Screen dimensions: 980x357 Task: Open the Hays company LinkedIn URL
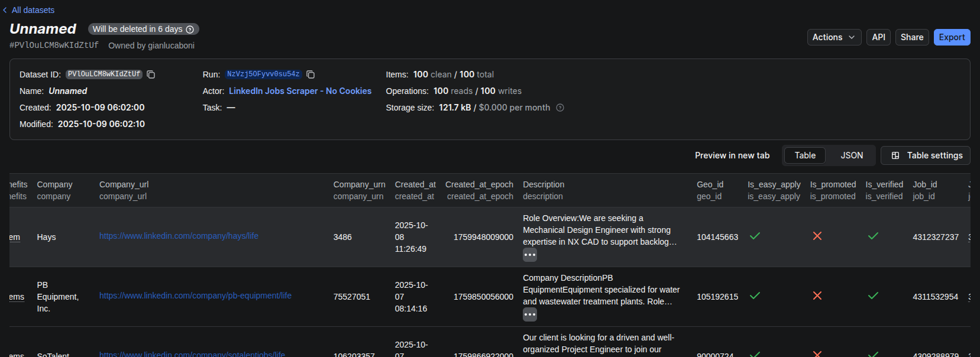(x=179, y=236)
